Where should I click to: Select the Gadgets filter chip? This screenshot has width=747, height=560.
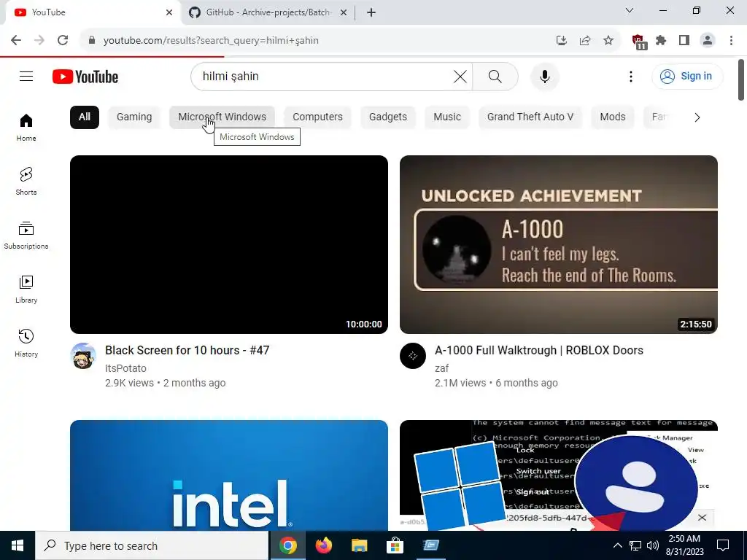tap(388, 117)
